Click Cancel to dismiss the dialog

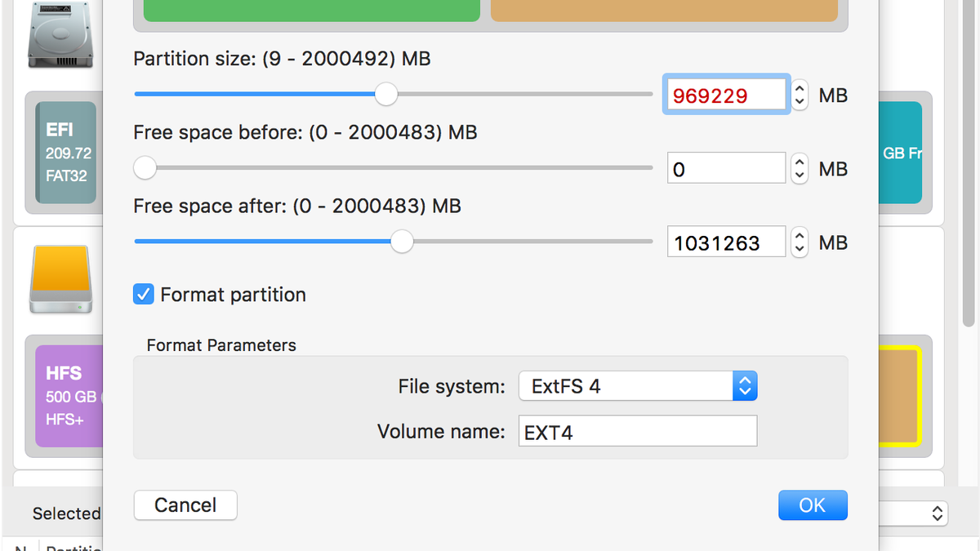click(185, 505)
